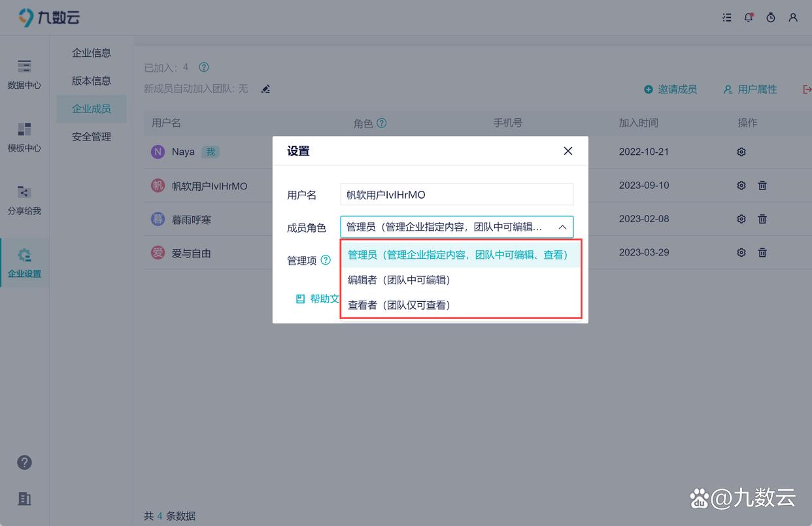Image resolution: width=812 pixels, height=526 pixels.
Task: Click the help question mark at bottom left
Action: 24,462
